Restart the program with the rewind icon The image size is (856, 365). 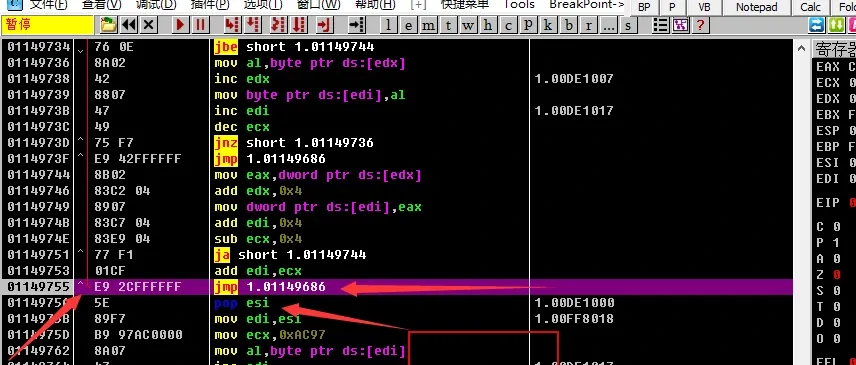(x=129, y=25)
